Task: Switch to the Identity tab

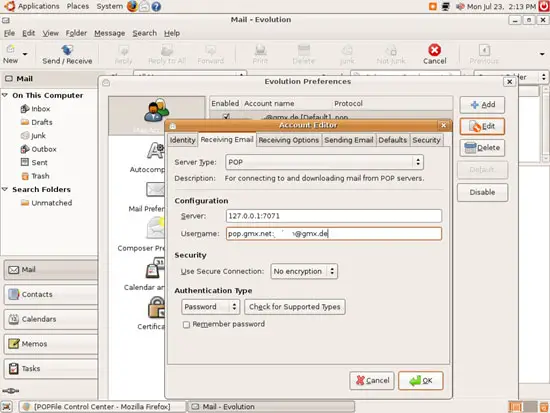Action: [182, 140]
